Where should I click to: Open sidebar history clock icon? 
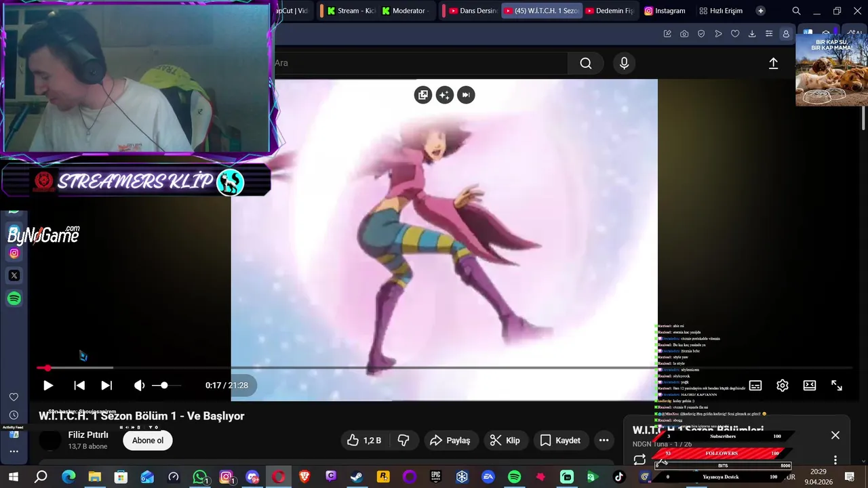[x=14, y=415]
